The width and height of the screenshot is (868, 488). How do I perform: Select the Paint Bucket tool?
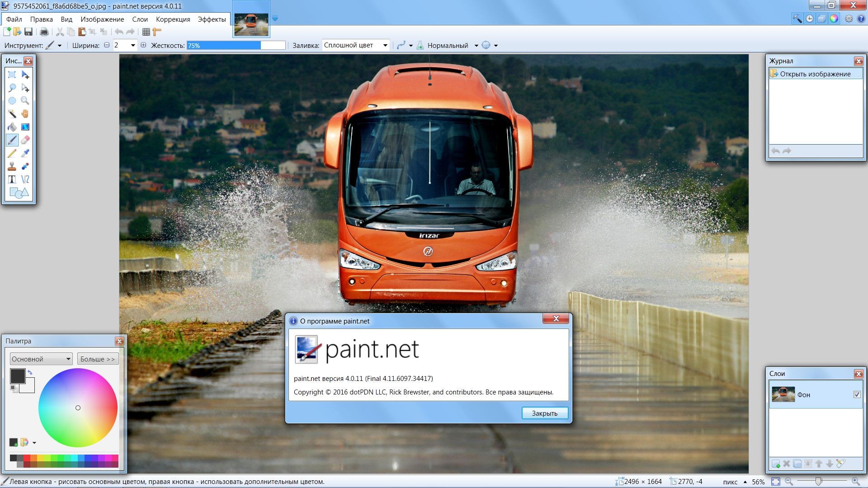(12, 127)
